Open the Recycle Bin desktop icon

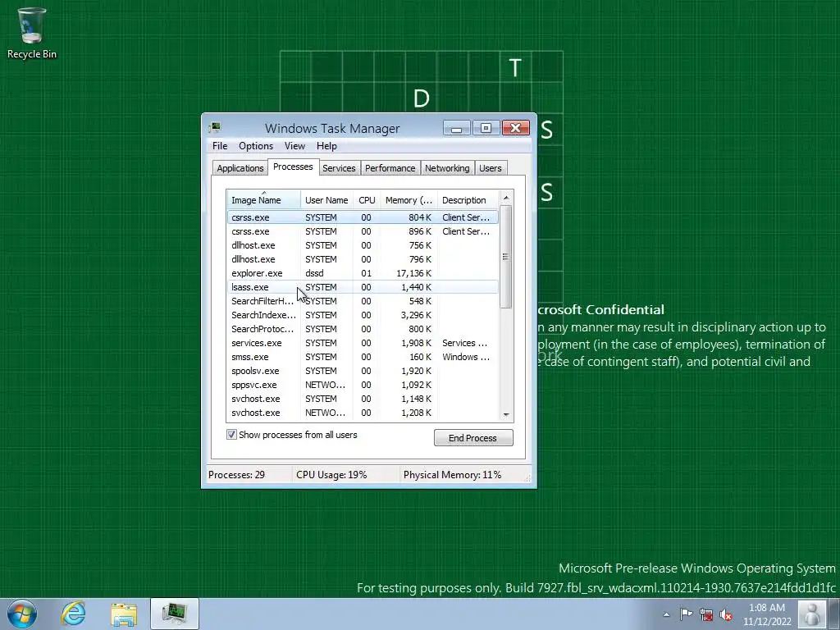32,33
